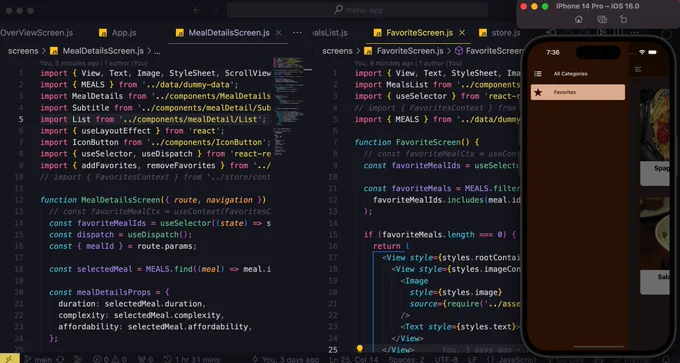Screen dimensions: 680x363
Task: Change end of line sequence LF
Action: (x=473, y=360)
